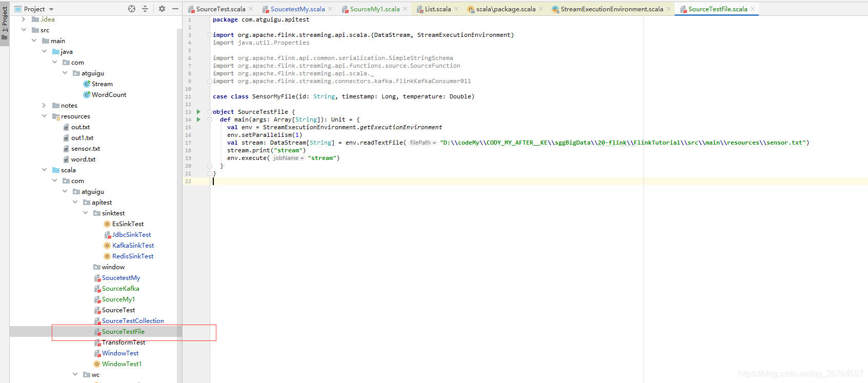Screen dimensions: 868x383
Task: Click the Project tool window side tab
Action: (5, 24)
